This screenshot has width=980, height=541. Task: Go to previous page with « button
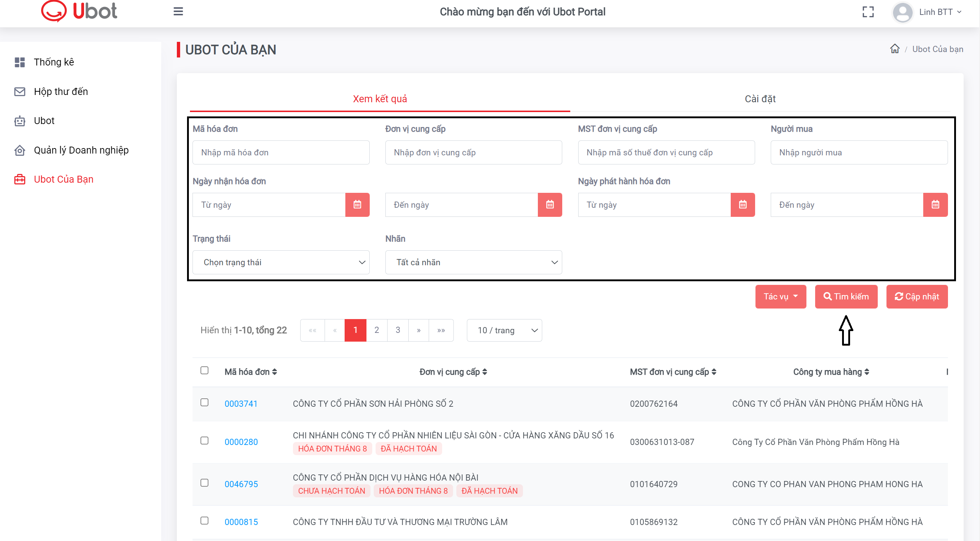click(x=335, y=330)
